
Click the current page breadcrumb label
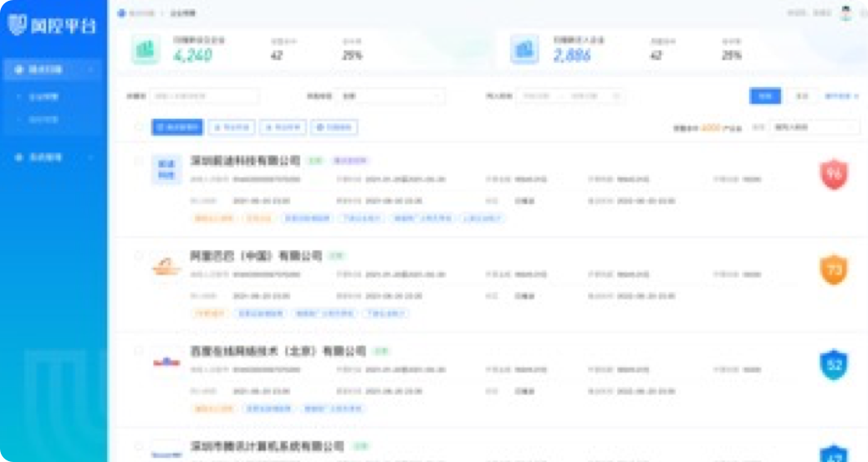tap(182, 13)
